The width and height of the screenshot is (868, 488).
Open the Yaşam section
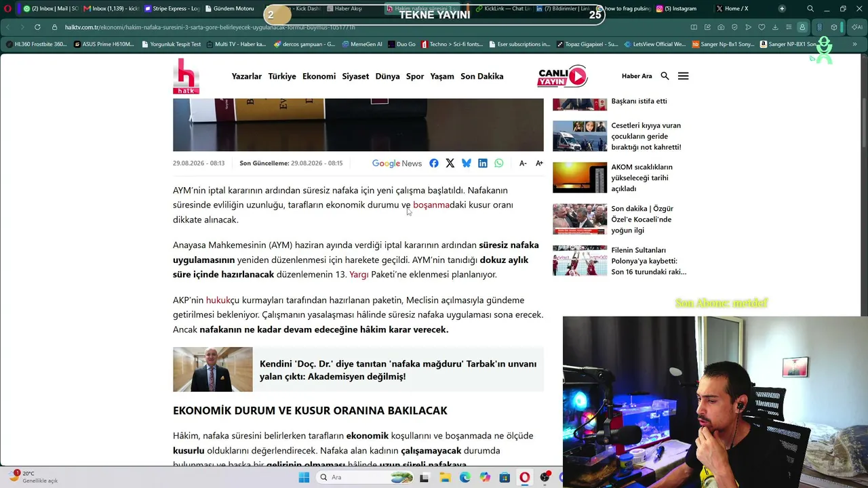click(442, 76)
